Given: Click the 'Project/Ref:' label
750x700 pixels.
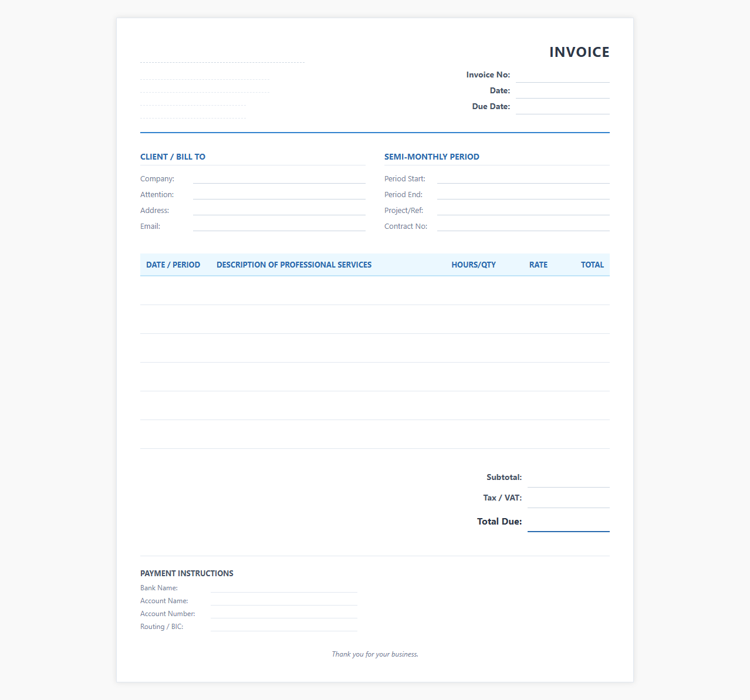Looking at the screenshot, I should pyautogui.click(x=404, y=210).
